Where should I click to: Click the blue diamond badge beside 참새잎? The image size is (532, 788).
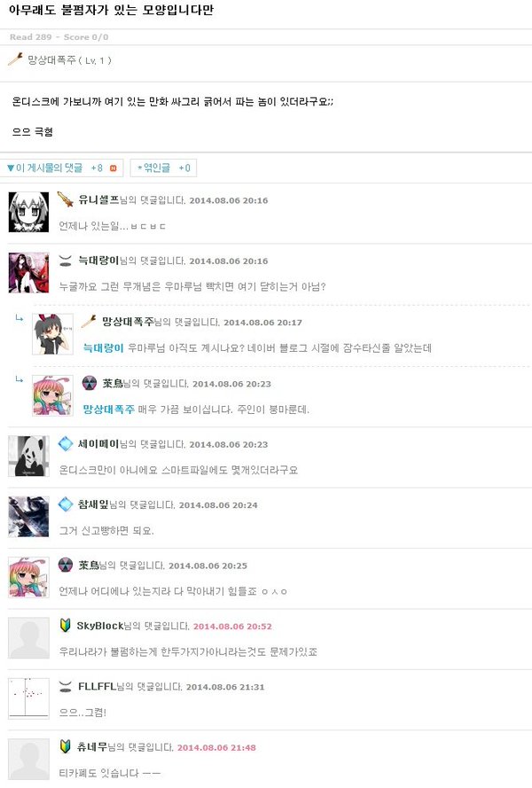point(66,504)
